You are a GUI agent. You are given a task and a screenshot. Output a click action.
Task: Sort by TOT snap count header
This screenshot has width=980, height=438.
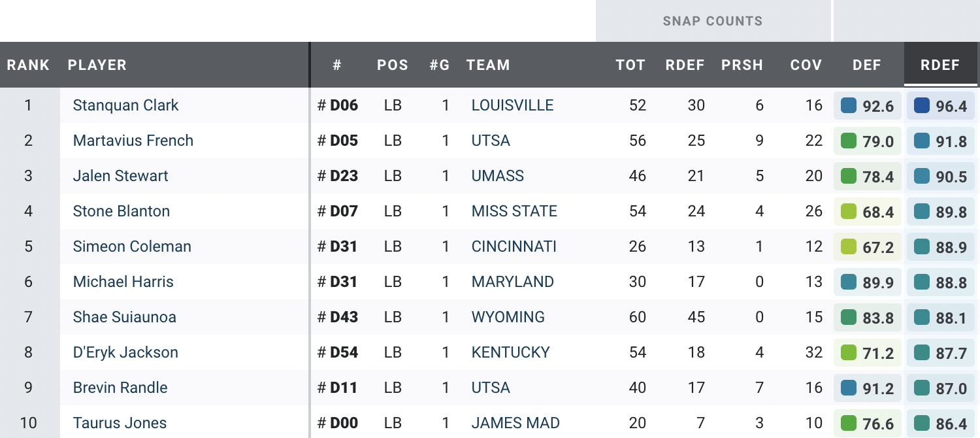[630, 65]
